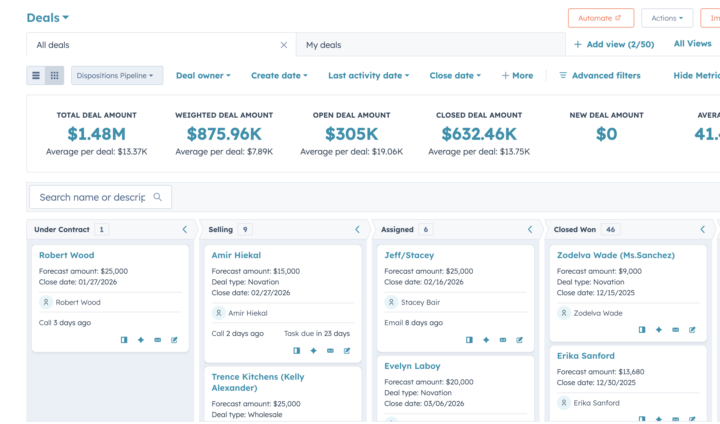Click the AI sparkle icon on Amir Hiekal card
The image size is (720, 424).
click(x=313, y=351)
